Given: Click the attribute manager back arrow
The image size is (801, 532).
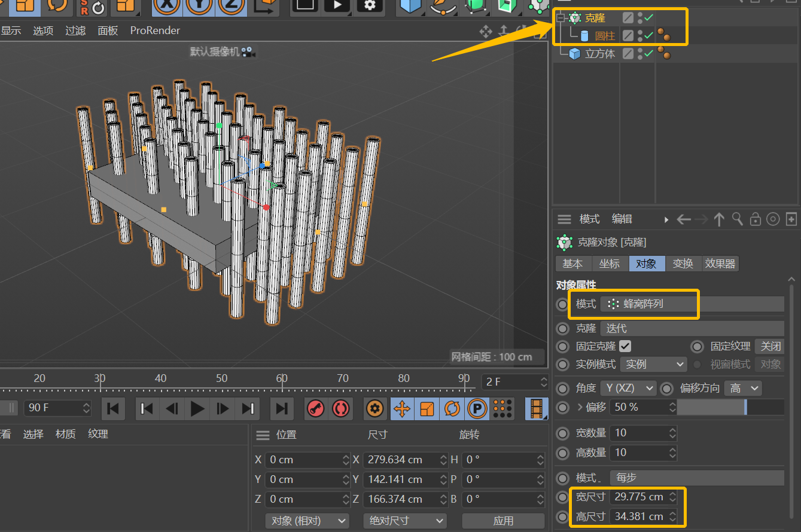Looking at the screenshot, I should (x=684, y=219).
